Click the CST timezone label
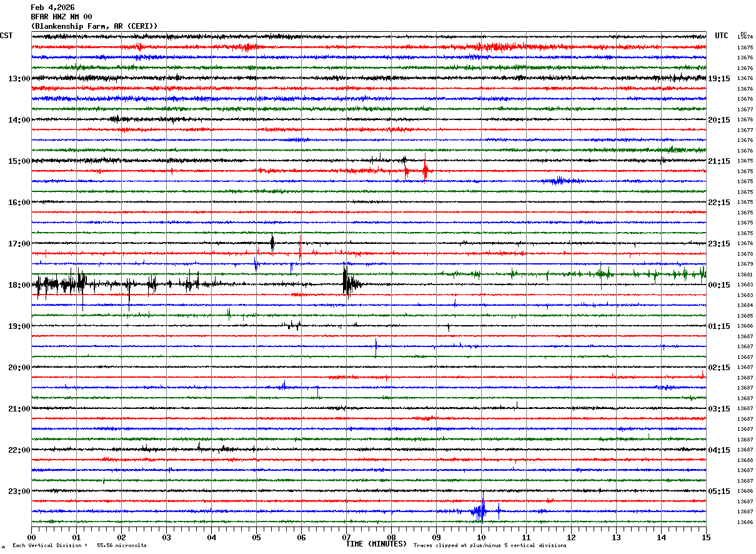Image resolution: width=756 pixels, height=554 pixels. coord(6,36)
